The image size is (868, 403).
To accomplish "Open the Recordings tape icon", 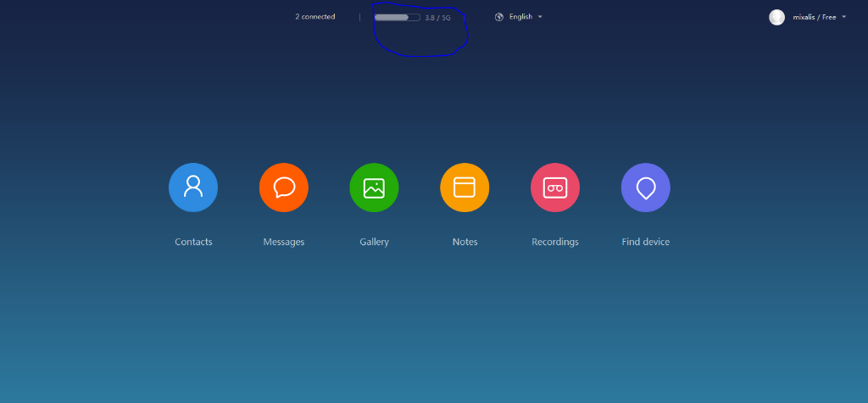I will click(555, 188).
